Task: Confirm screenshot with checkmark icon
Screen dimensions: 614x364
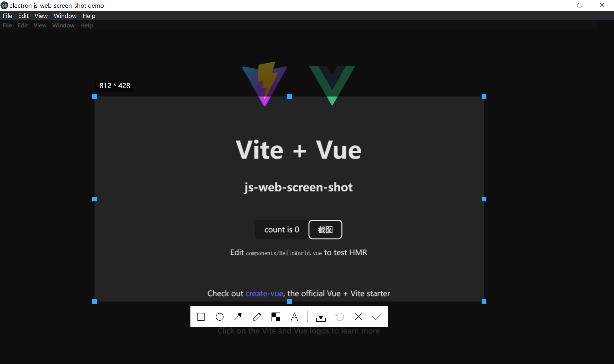Action: tap(377, 317)
